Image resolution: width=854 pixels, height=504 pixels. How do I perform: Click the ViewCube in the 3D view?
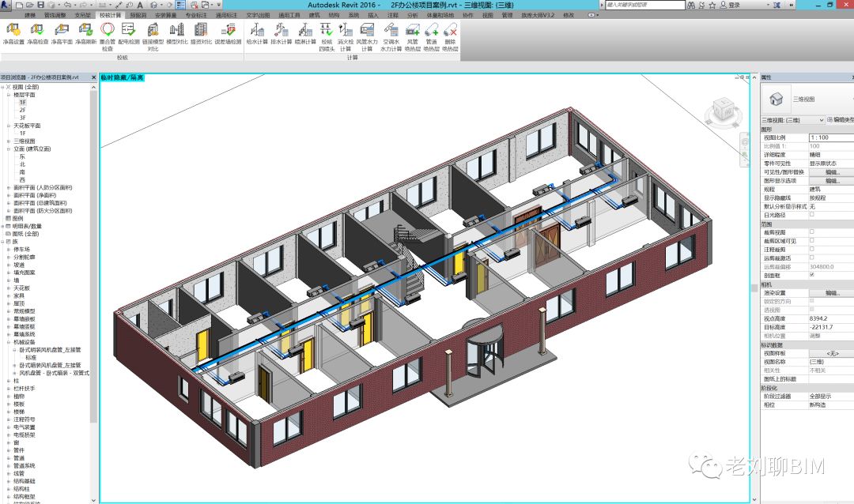723,111
